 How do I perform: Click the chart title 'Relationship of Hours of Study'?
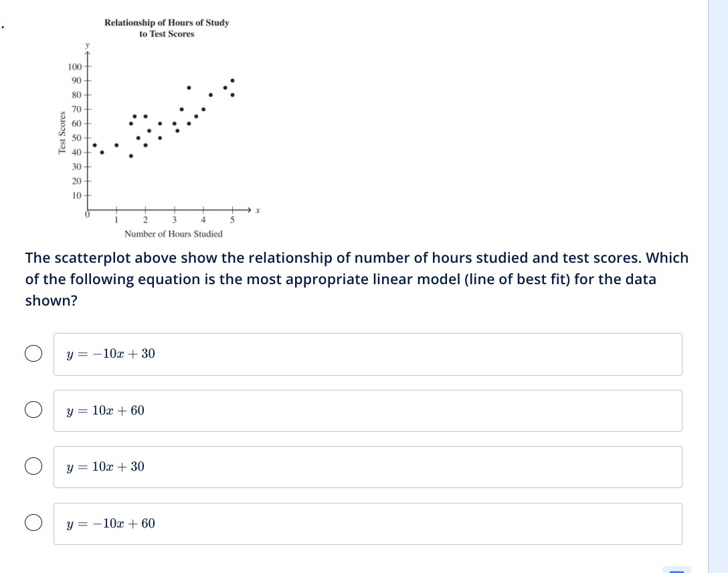tap(167, 23)
